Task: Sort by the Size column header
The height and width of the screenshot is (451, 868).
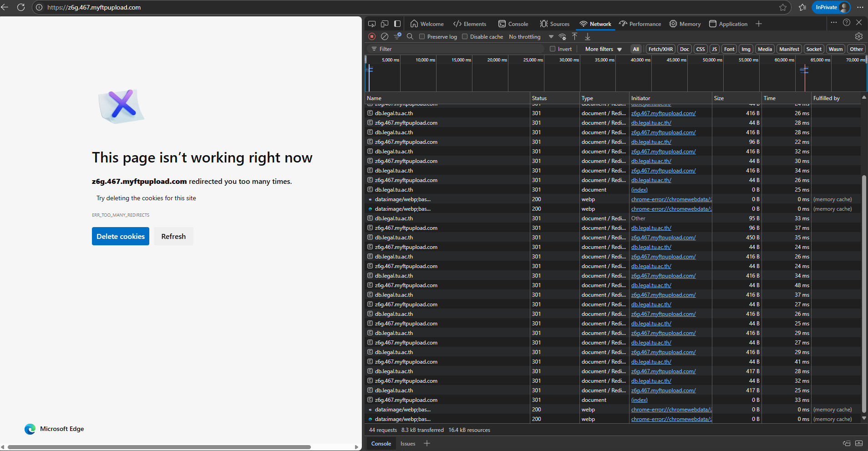Action: [737, 98]
